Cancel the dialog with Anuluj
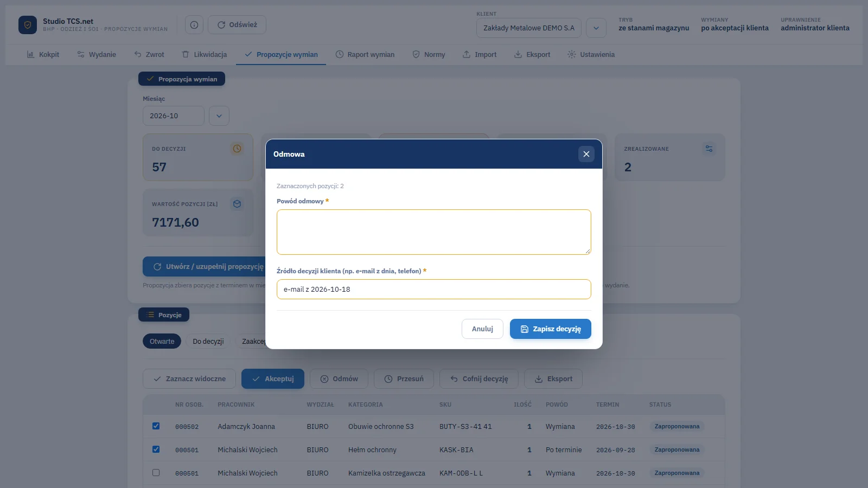The width and height of the screenshot is (868, 488). [x=482, y=329]
